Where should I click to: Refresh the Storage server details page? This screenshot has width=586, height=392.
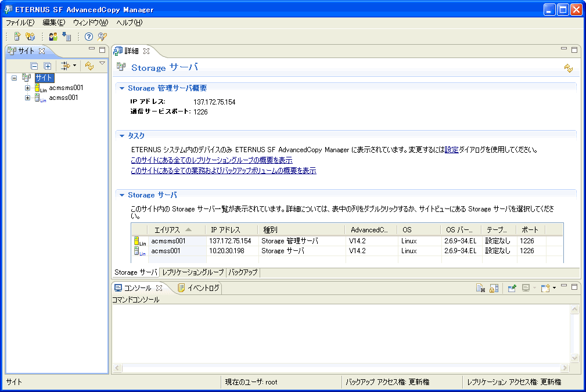pyautogui.click(x=568, y=68)
